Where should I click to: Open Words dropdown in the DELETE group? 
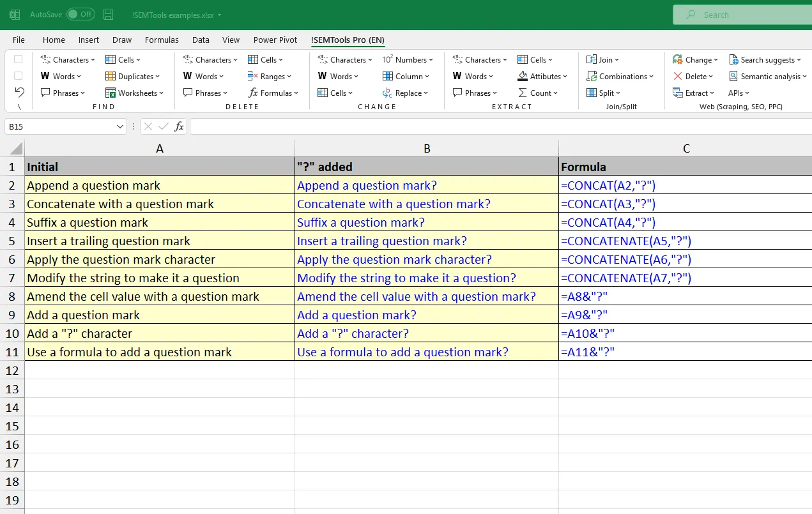coord(203,76)
